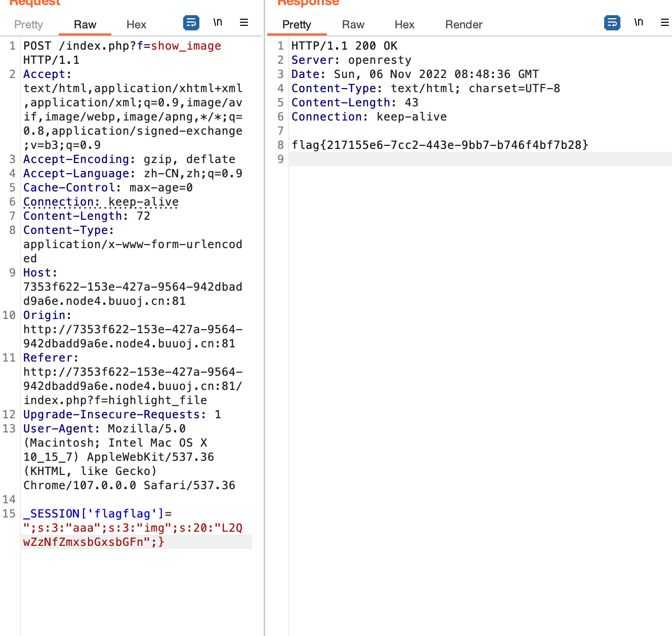Switch Request view to Pretty tab
This screenshot has height=636, width=672.
[28, 24]
